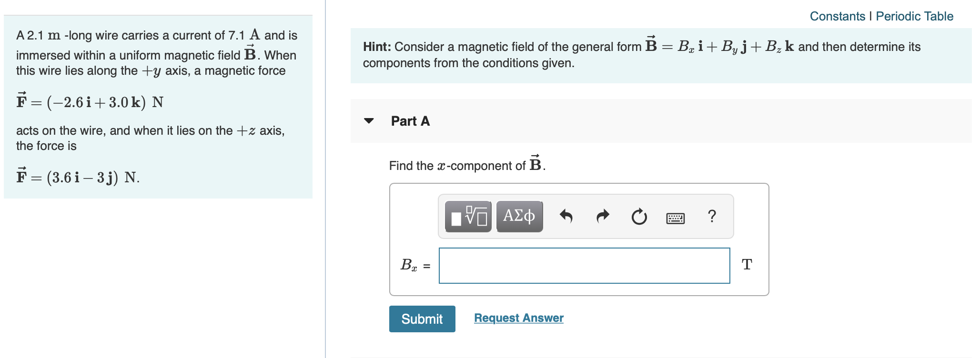Open the keyboard shortcuts icon
Screen dimensions: 980x358
[677, 218]
